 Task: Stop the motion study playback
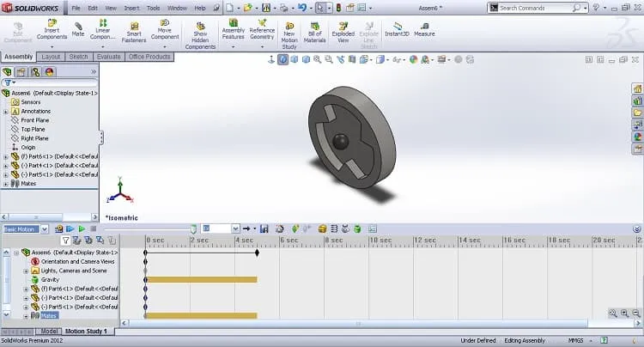tap(94, 228)
